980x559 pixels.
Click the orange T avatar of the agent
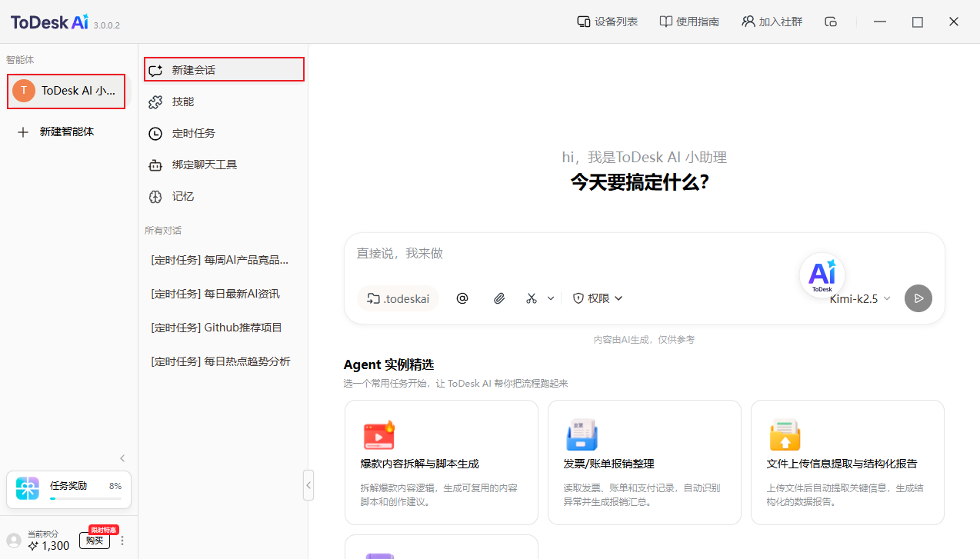24,91
